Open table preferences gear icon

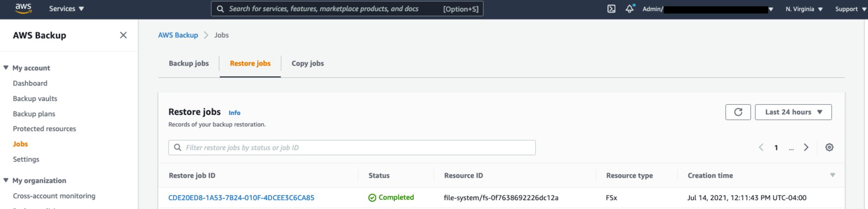click(x=830, y=147)
